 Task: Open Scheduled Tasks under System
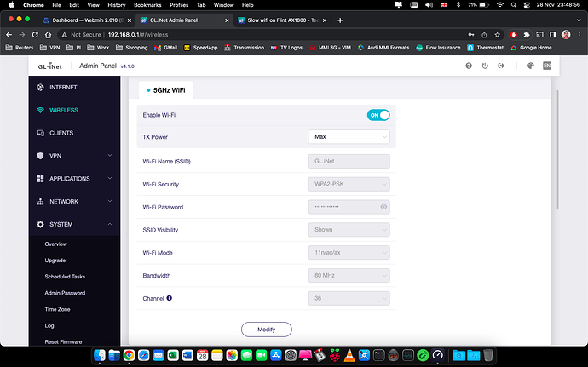point(65,277)
